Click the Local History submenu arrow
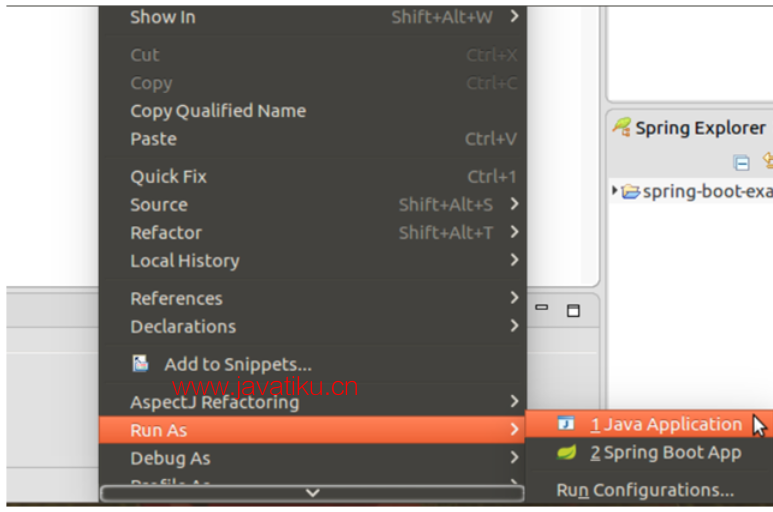The width and height of the screenshot is (773, 512). click(x=515, y=260)
